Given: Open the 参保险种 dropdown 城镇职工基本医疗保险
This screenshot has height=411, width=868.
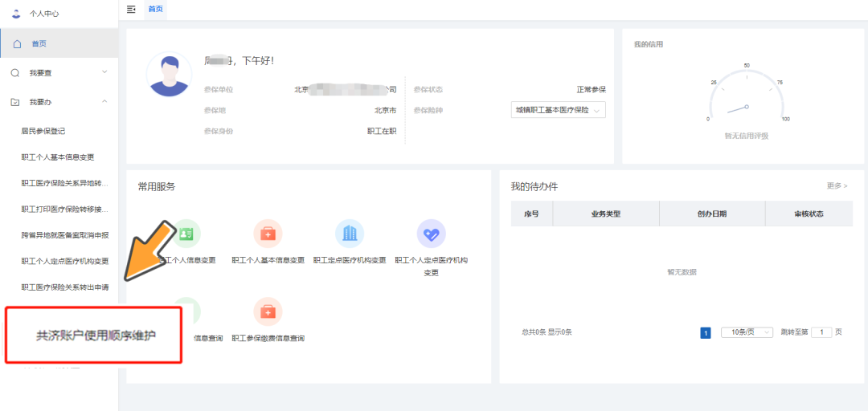Looking at the screenshot, I should tap(558, 110).
